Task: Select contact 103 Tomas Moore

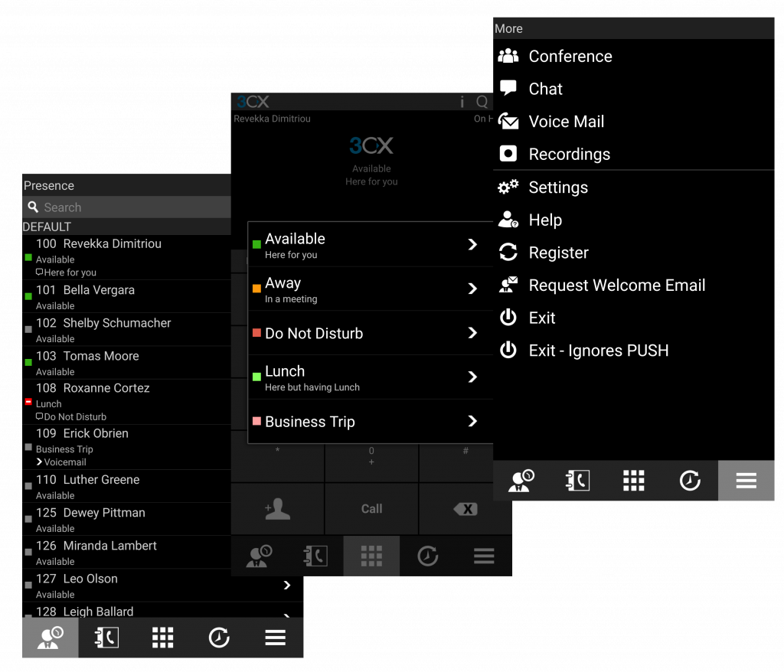Action: (126, 363)
